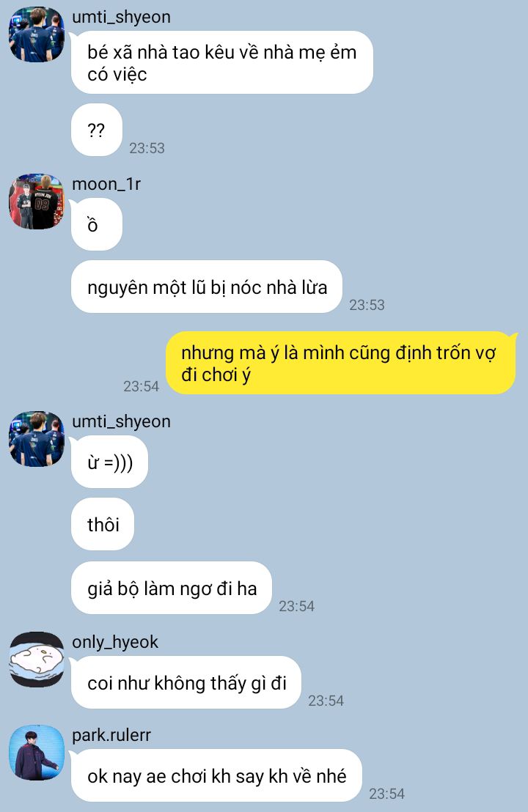Tap moon_1r's profile picture
The width and height of the screenshot is (528, 812).
pyautogui.click(x=36, y=202)
